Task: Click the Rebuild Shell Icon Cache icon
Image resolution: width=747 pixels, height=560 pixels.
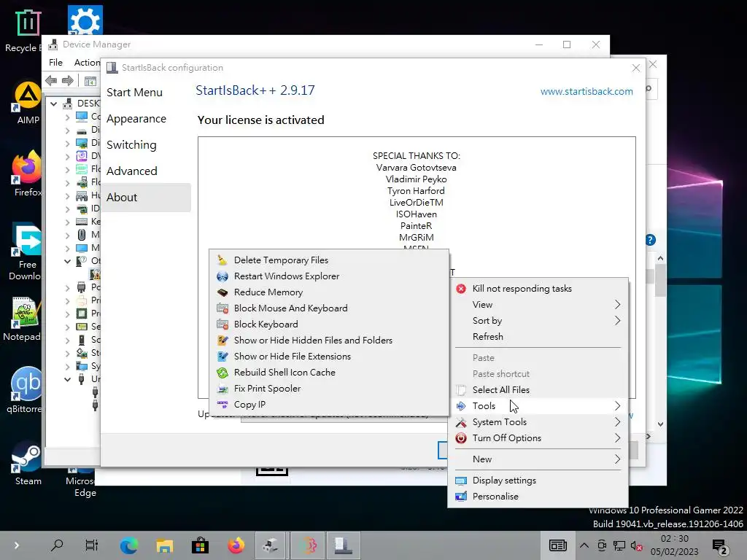Action: point(222,373)
